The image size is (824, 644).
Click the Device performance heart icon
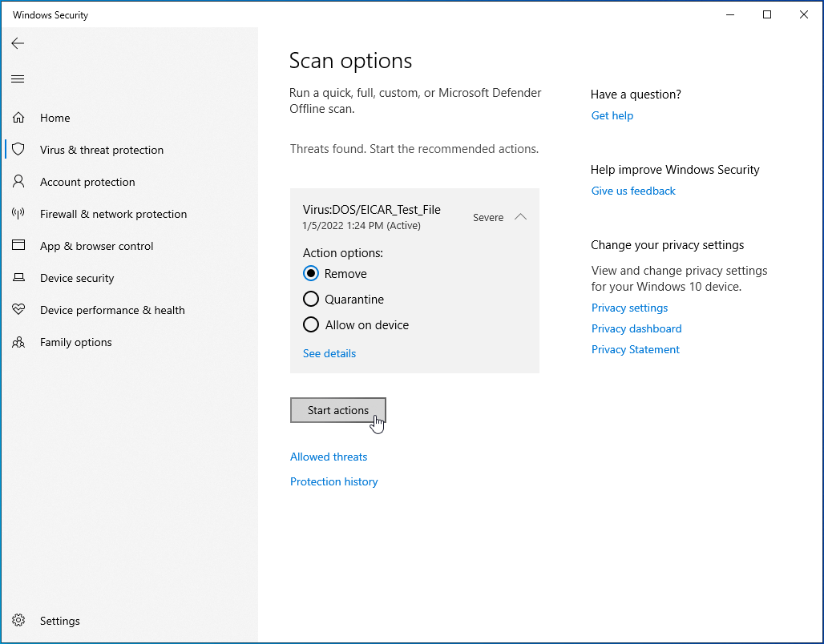coord(18,310)
